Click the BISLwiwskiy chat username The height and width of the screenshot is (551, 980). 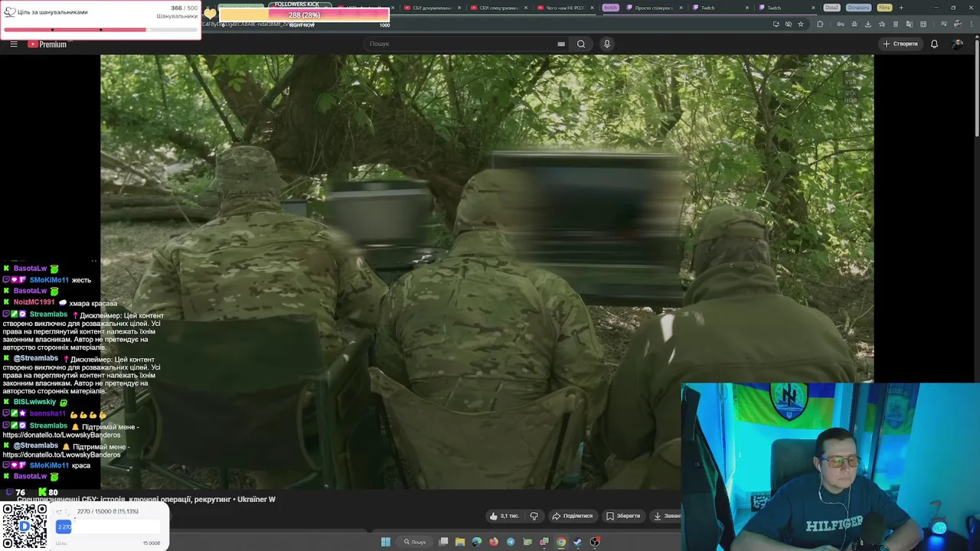click(34, 402)
